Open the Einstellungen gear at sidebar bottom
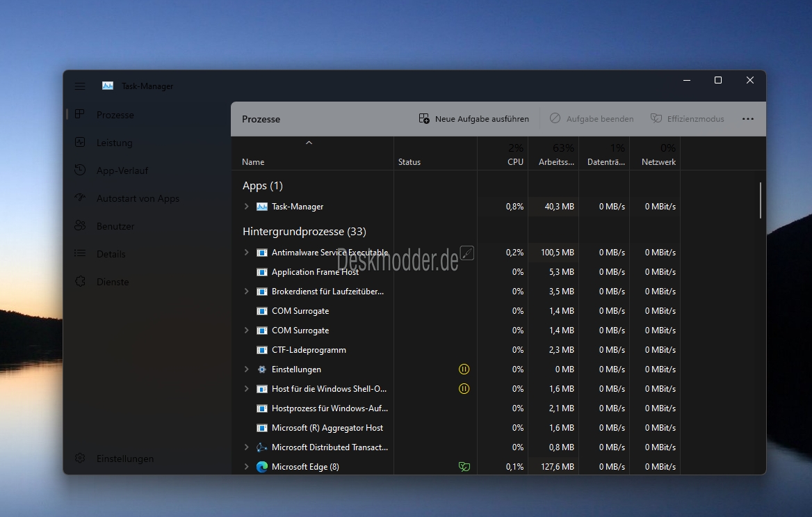The width and height of the screenshot is (812, 517). 80,459
